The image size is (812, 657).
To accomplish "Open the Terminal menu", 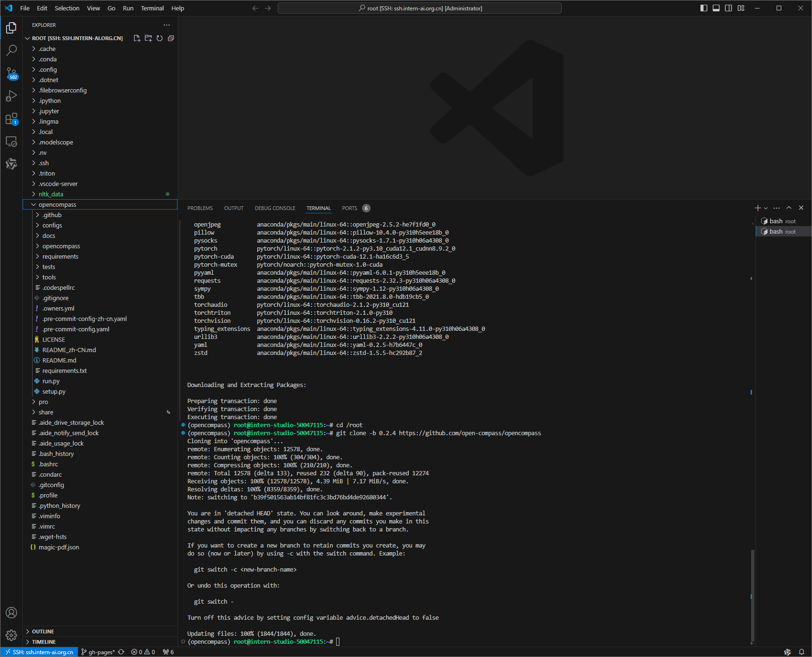I will click(152, 8).
